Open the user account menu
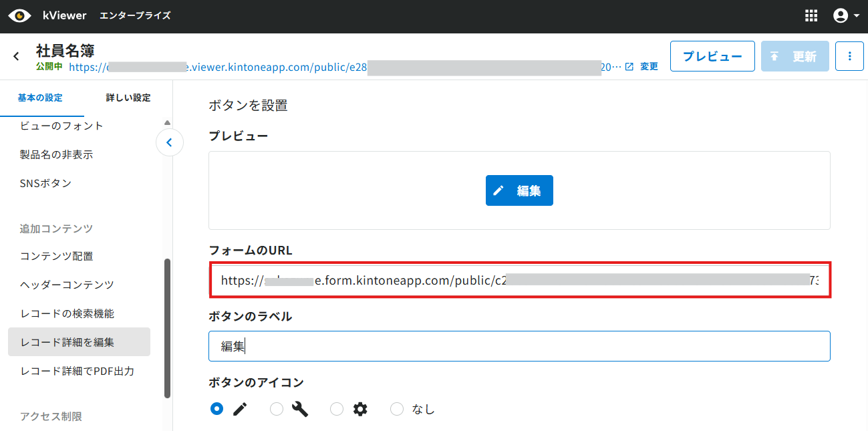The image size is (868, 431). tap(846, 16)
